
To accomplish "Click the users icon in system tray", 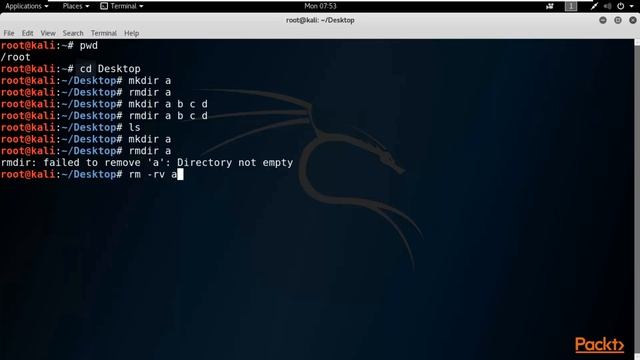I will click(x=550, y=6).
